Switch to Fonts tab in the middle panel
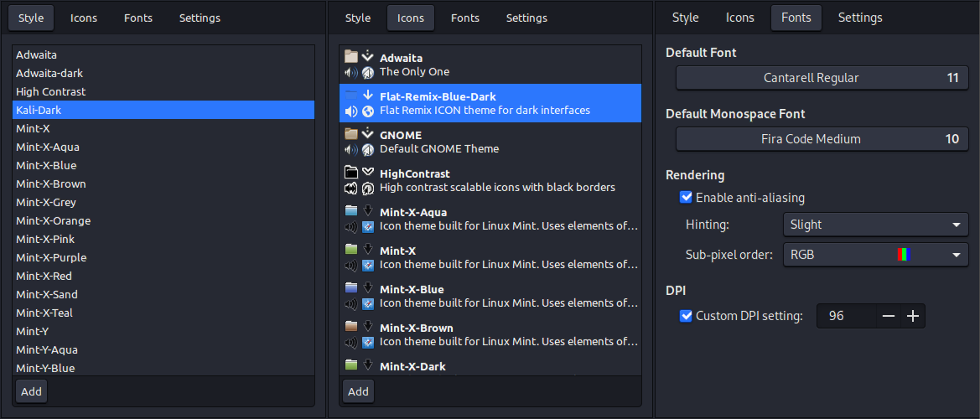The width and height of the screenshot is (980, 419). 465,18
